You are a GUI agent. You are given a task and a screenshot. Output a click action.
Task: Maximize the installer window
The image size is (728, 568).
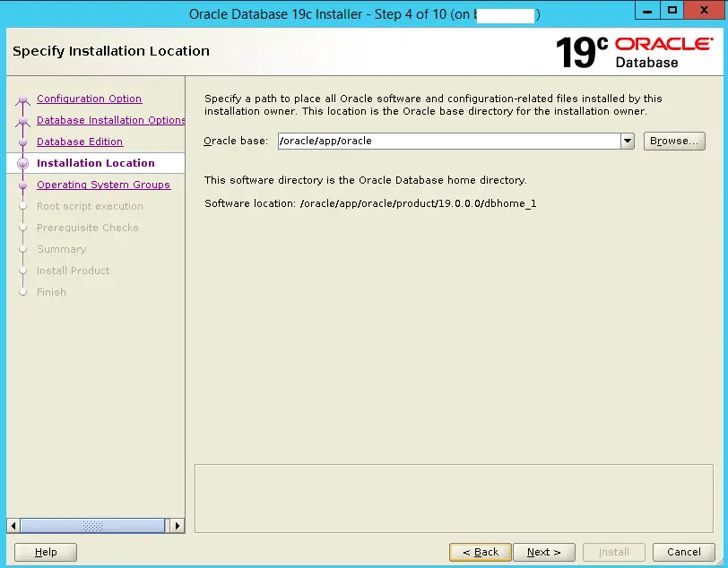click(x=672, y=10)
